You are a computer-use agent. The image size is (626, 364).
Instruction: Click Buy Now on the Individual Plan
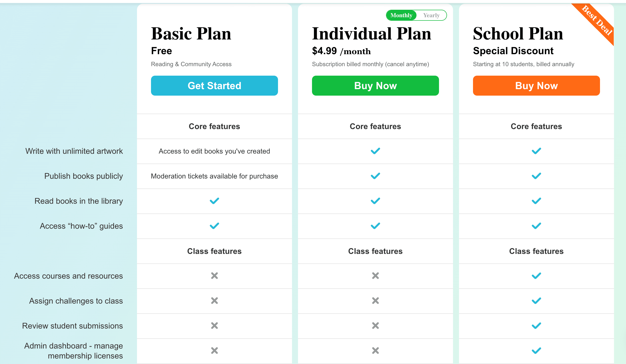(x=375, y=86)
